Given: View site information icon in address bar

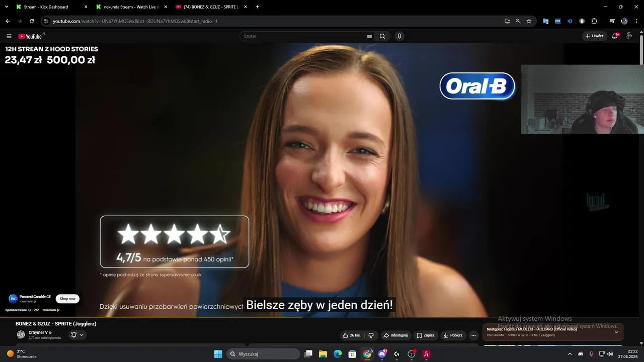Looking at the screenshot, I should point(46,21).
